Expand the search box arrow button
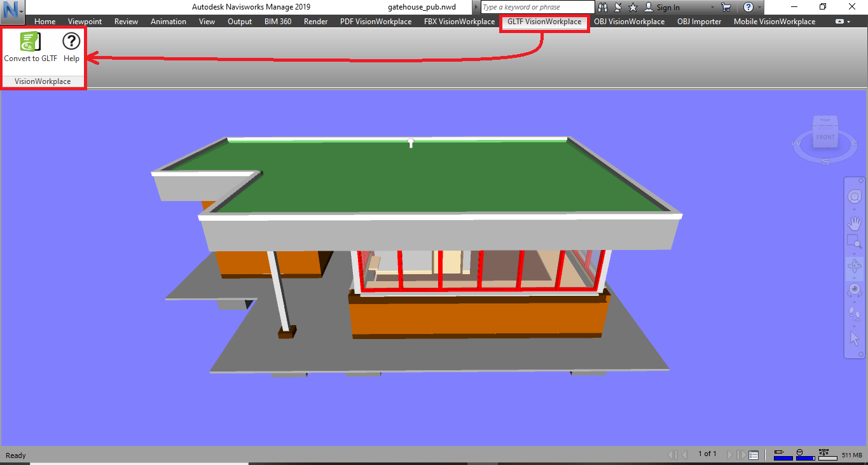The height and width of the screenshot is (465, 868). tap(476, 8)
